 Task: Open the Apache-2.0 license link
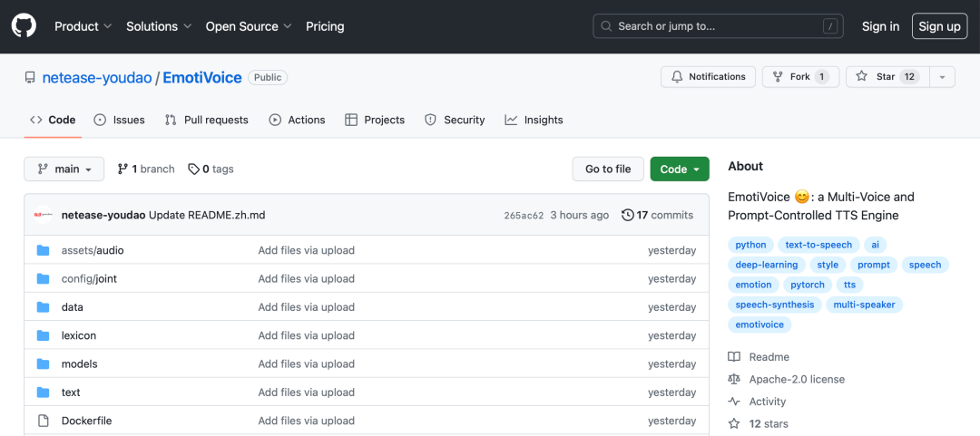tap(796, 379)
